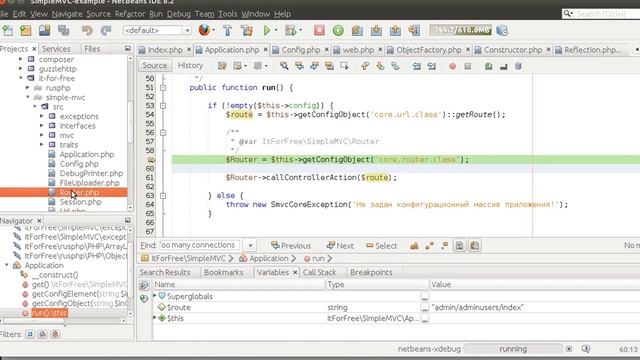Click the Shift Line Right icon

tap(431, 66)
